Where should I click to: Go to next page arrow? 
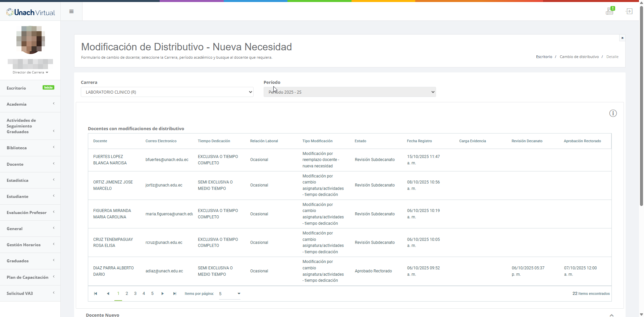[x=163, y=294]
